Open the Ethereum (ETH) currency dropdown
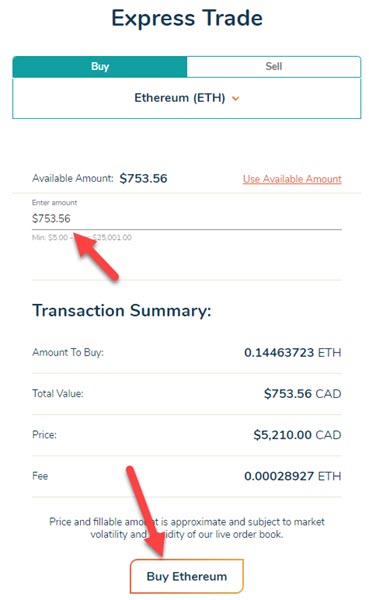This screenshot has width=369, height=600. [x=187, y=98]
